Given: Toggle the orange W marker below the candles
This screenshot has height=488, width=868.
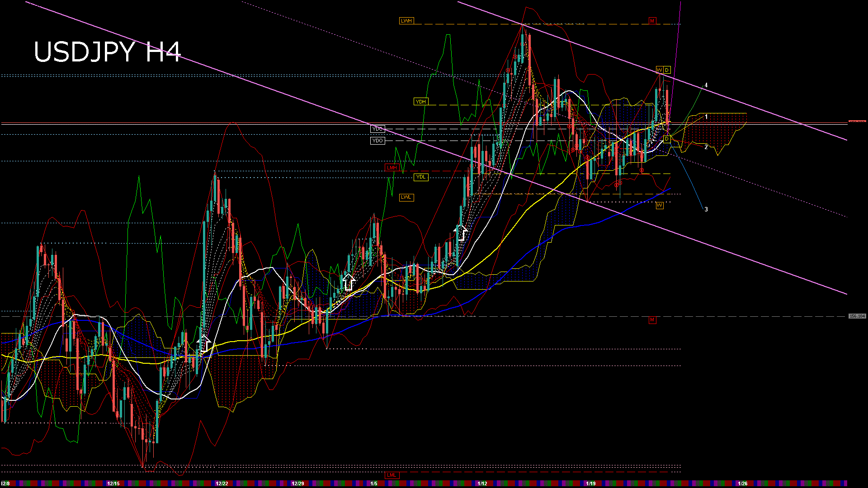Looking at the screenshot, I should tap(660, 206).
